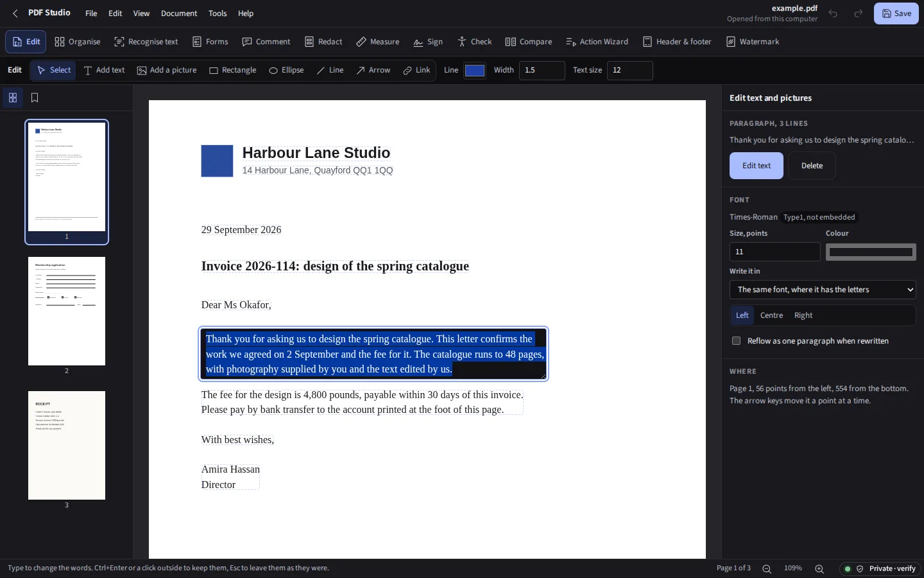The width and height of the screenshot is (924, 578).
Task: Open the font Colour swatch
Action: click(x=871, y=252)
